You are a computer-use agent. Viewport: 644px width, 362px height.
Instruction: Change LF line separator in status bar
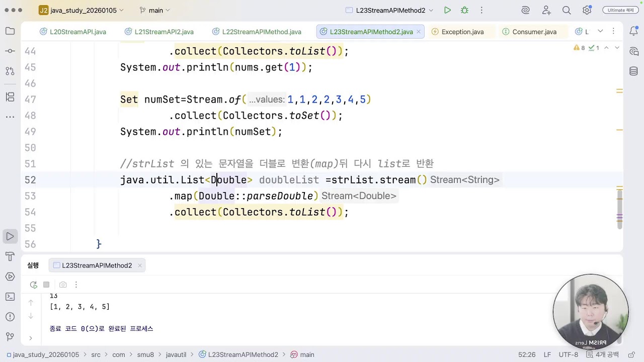point(547,354)
